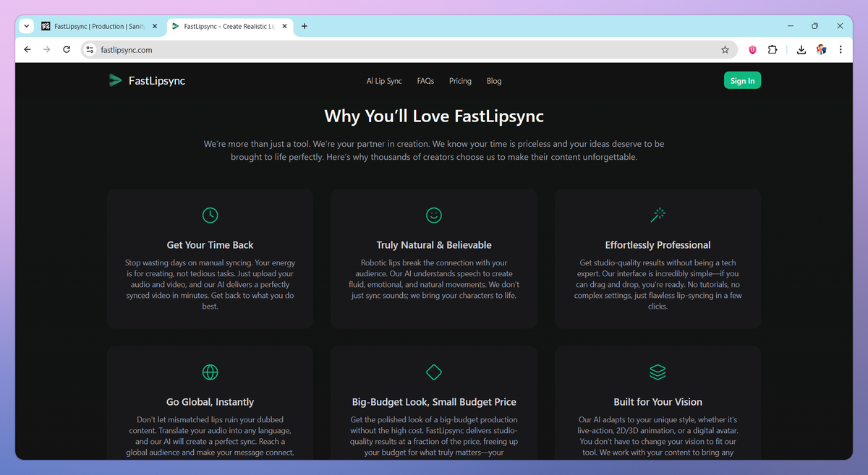Open the browser three-dot menu
This screenshot has width=868, height=475.
point(841,50)
